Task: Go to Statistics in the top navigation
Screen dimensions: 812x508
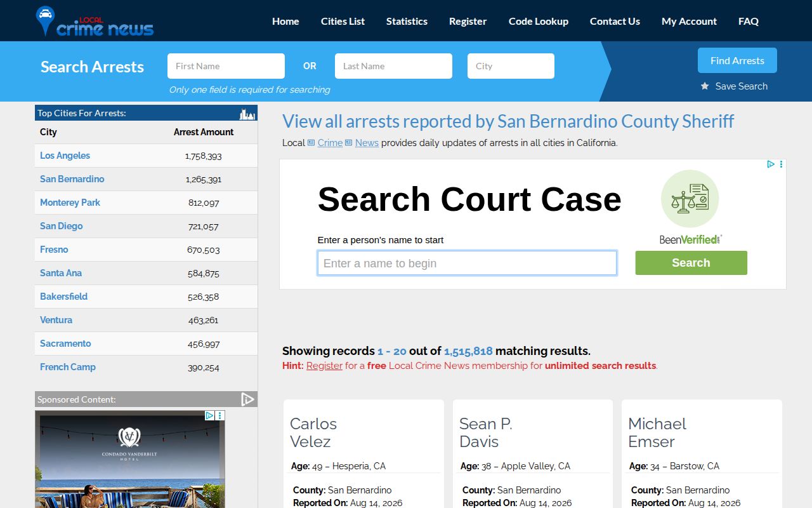Action: pos(407,21)
